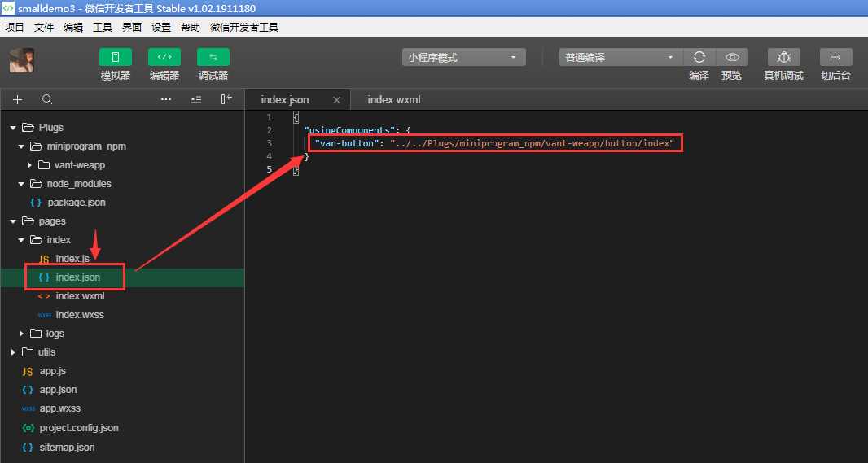Open the 微信开发者工具 menu

[x=244, y=27]
